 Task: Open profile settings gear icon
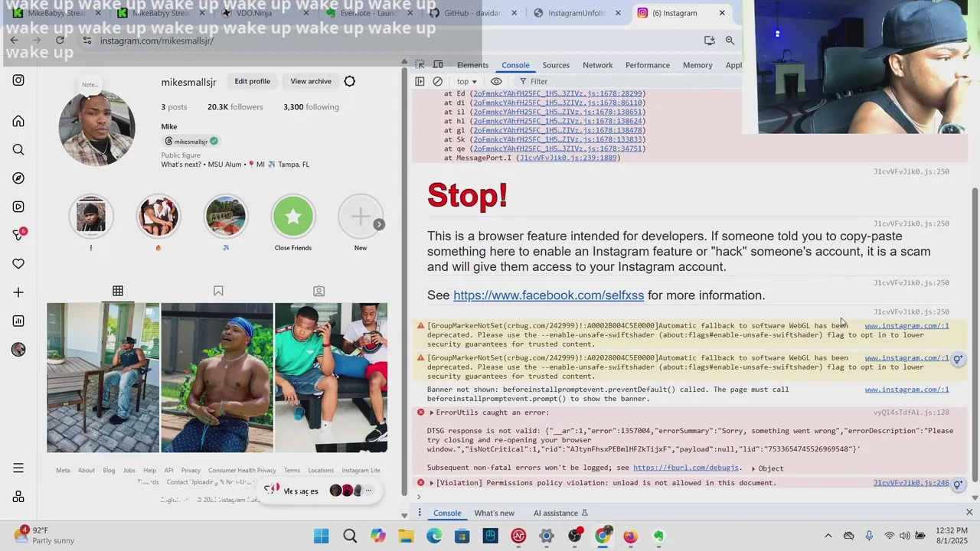350,81
